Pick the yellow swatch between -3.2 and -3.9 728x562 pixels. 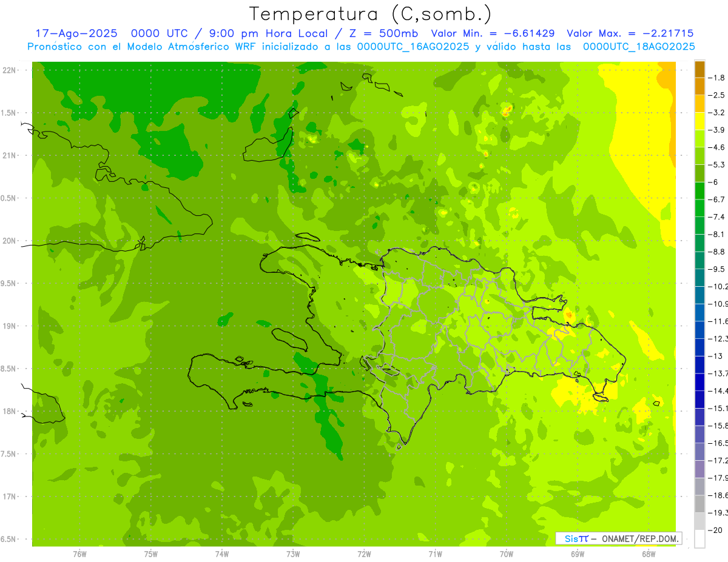click(x=699, y=121)
